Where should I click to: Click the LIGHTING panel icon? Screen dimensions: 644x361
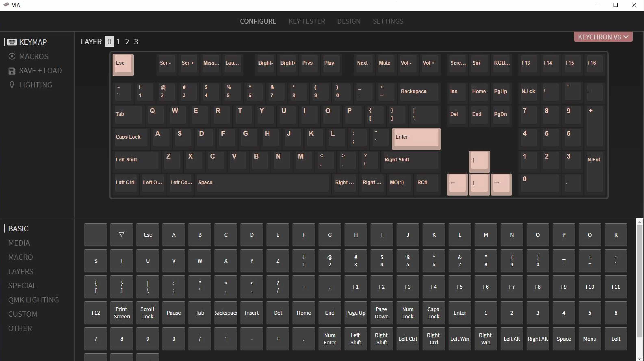[11, 85]
